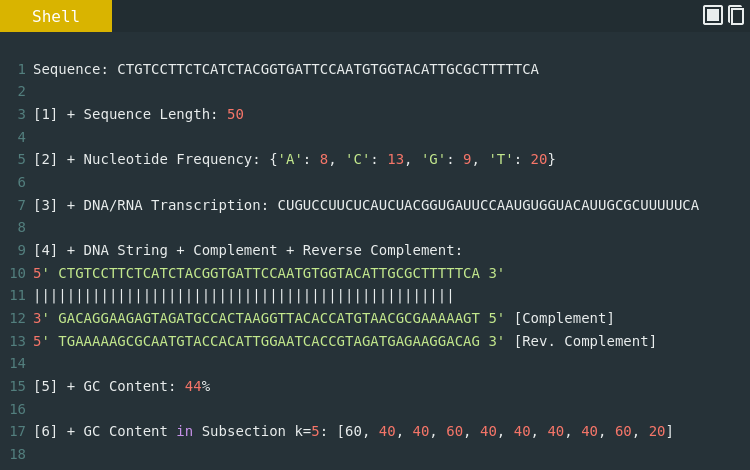Click the green 5' DNA string on line 10
The height and width of the screenshot is (470, 750).
(269, 273)
